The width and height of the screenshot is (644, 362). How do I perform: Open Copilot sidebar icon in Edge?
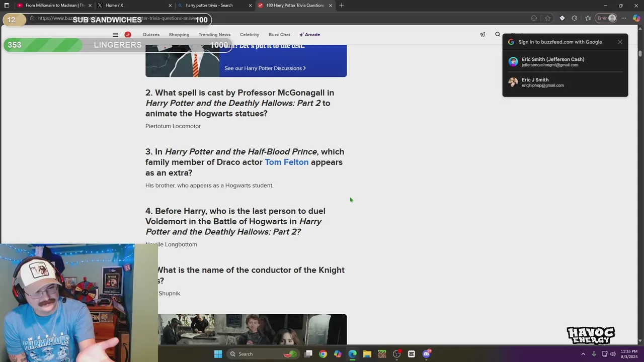636,18
